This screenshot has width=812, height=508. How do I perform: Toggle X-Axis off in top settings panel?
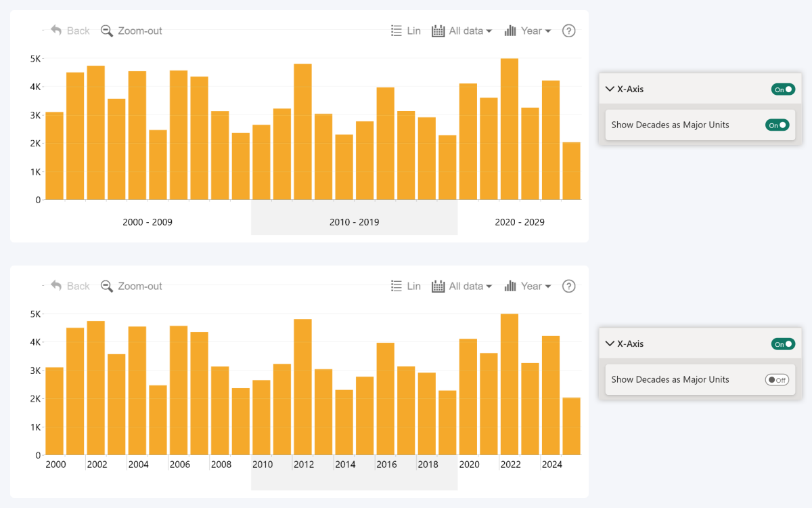click(783, 89)
